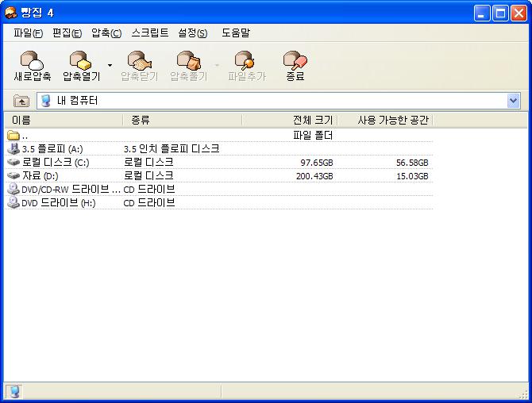This screenshot has width=532, height=403.
Task: Click the '200.43GB' total size cell
Action: point(314,176)
